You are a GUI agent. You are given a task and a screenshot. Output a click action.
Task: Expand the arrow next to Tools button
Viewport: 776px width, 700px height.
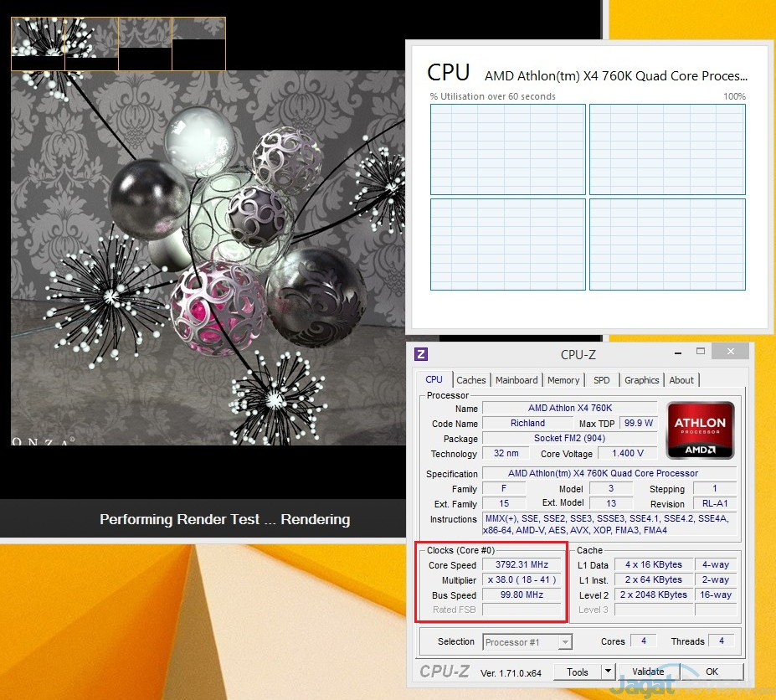point(609,672)
